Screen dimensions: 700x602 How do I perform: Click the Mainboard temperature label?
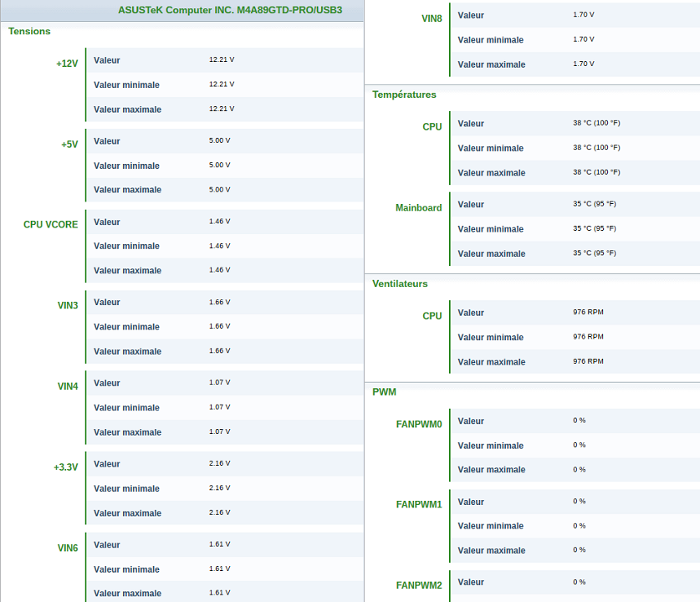pos(419,207)
